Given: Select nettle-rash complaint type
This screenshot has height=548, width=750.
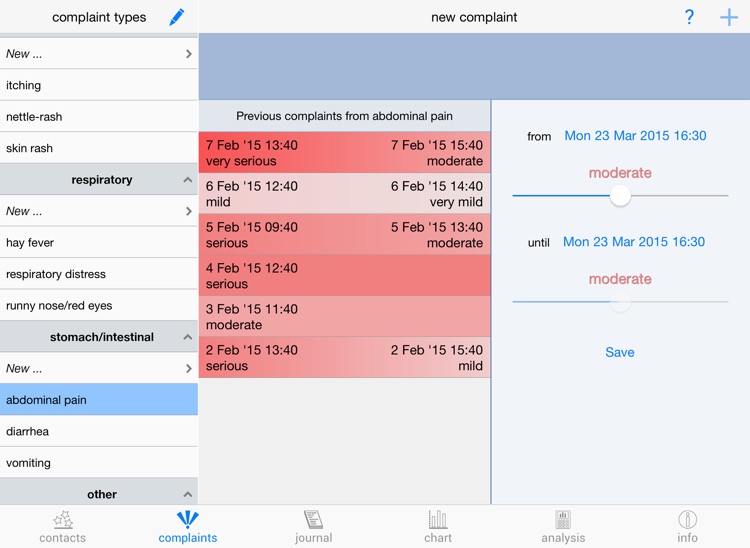Looking at the screenshot, I should 99,117.
